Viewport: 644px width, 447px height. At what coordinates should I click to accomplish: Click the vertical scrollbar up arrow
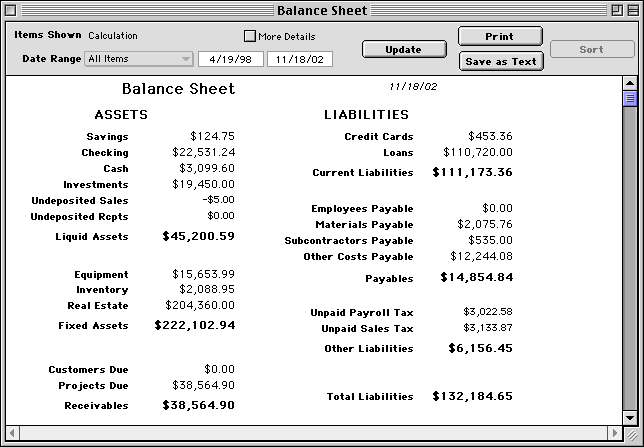pos(630,84)
